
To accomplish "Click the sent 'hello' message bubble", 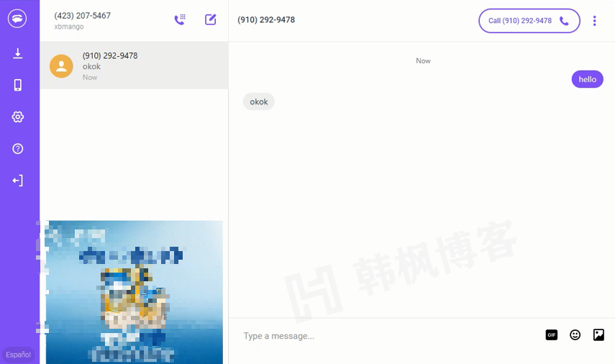I will pyautogui.click(x=587, y=79).
